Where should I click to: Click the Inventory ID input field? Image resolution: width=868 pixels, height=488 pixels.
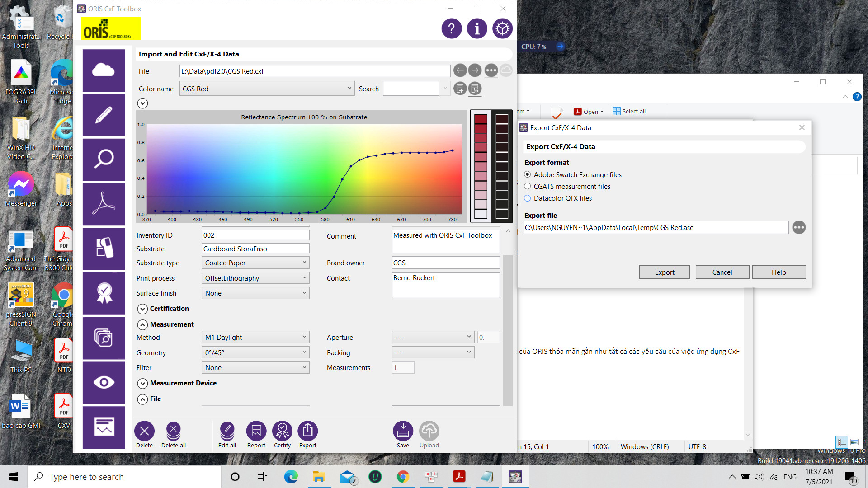point(255,235)
